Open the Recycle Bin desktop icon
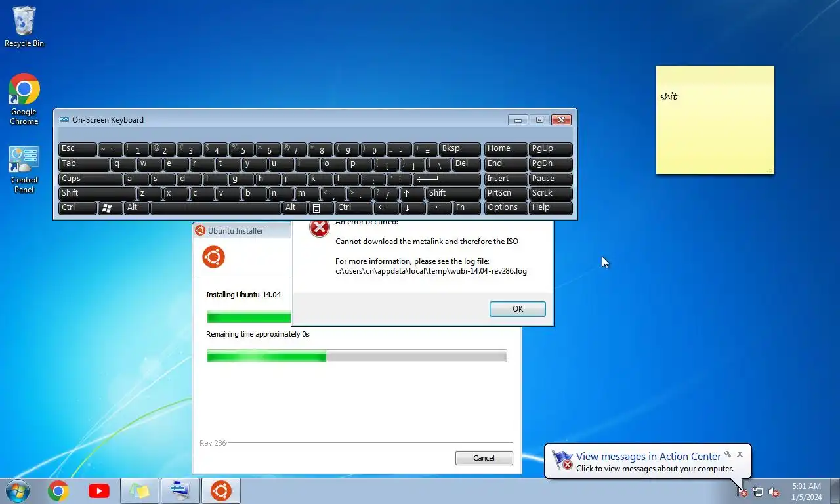 pyautogui.click(x=24, y=26)
